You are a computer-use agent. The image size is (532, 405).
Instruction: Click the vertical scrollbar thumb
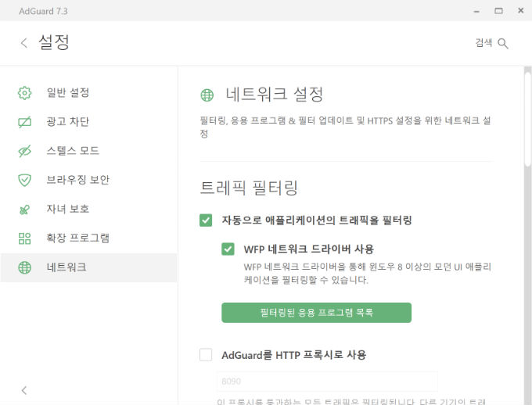pyautogui.click(x=527, y=119)
